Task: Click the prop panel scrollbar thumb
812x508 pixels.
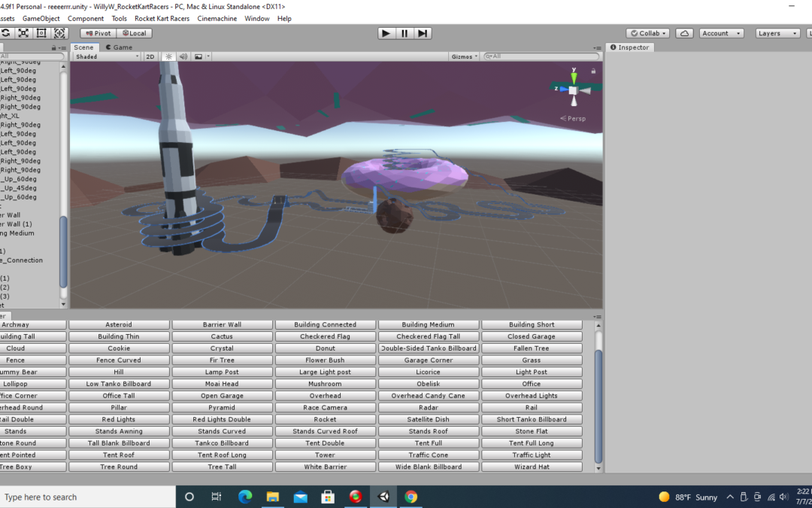Action: click(598, 406)
